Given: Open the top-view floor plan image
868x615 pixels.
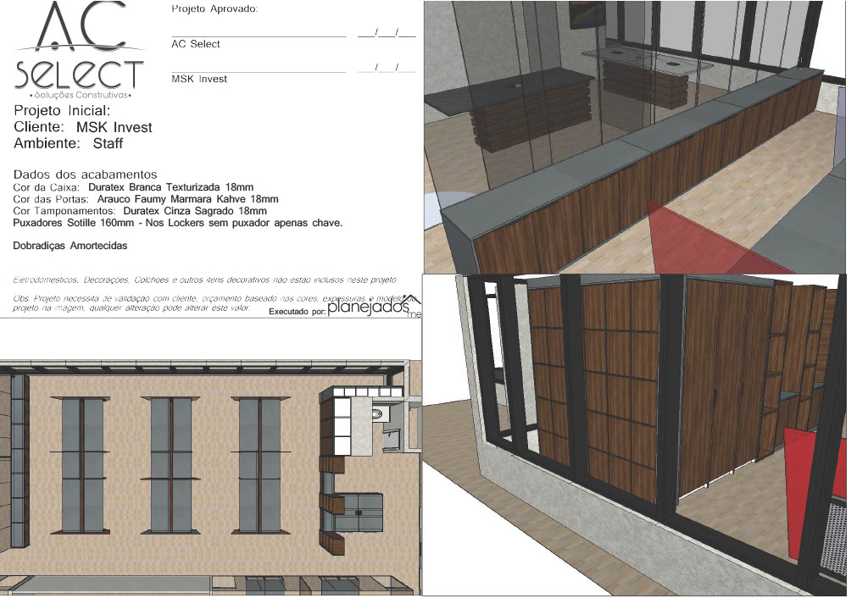Looking at the screenshot, I should [210, 476].
